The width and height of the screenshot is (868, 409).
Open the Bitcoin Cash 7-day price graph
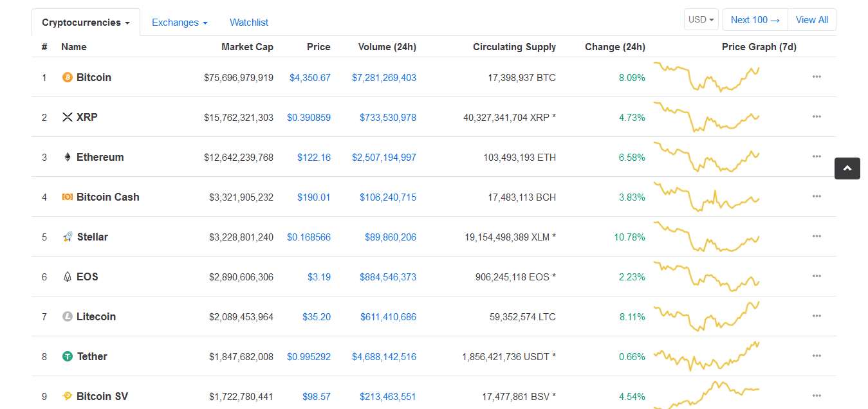click(x=706, y=197)
